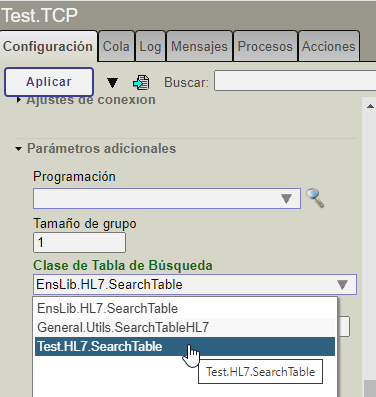Expand the Ajustes de conexión section
The width and height of the screenshot is (376, 397).
(x=19, y=100)
